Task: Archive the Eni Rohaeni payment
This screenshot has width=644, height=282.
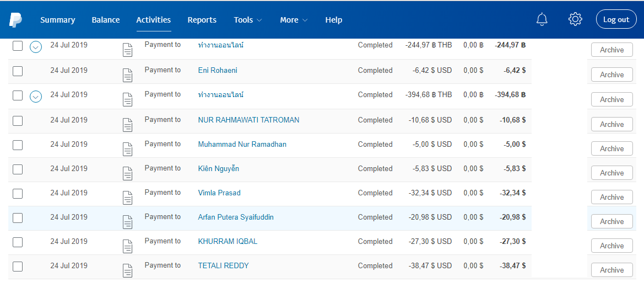Action: click(x=611, y=75)
